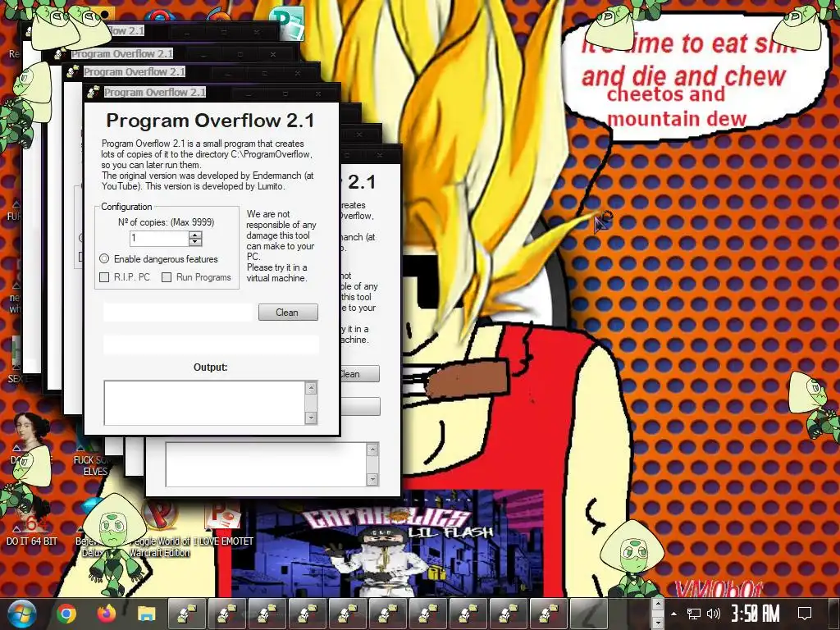Open the 3:50 AM taskbar clock

[756, 614]
